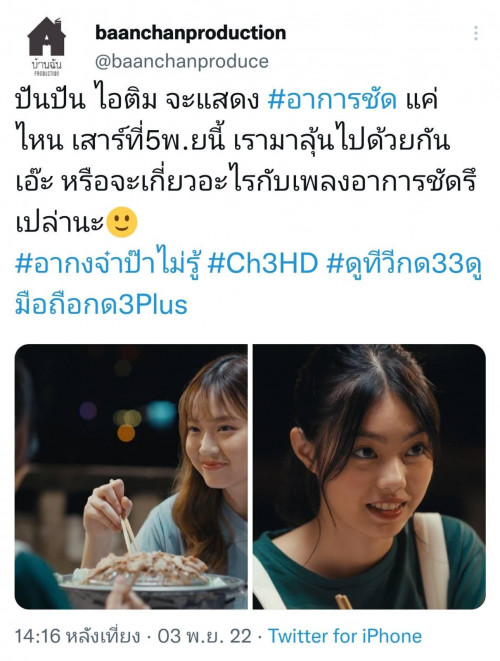Viewport: 500px width, 661px height.
Task: Open the #อาการชัด hashtag
Action: click(x=333, y=100)
